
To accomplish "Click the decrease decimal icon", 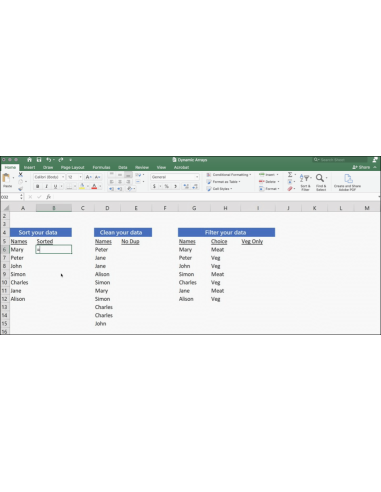I will click(x=195, y=186).
